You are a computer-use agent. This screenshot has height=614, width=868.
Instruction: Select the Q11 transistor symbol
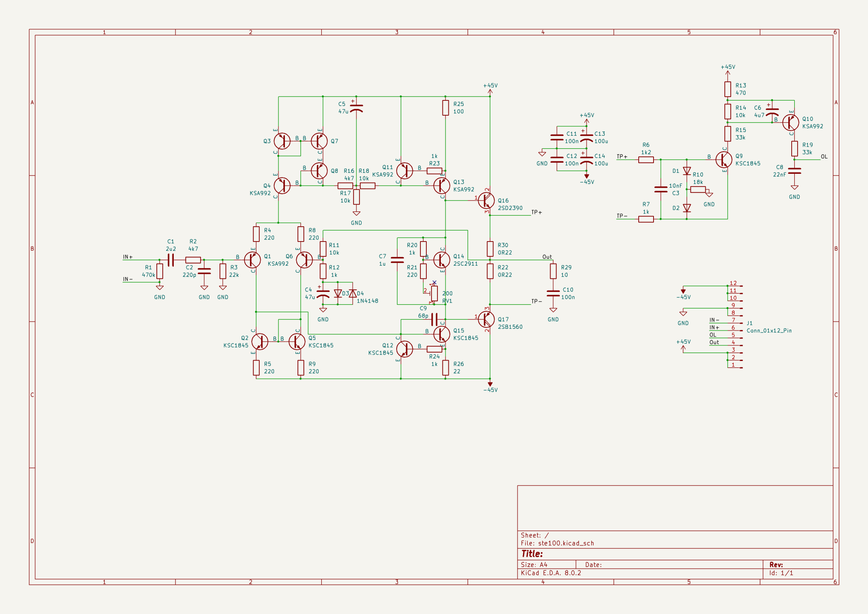(404, 171)
